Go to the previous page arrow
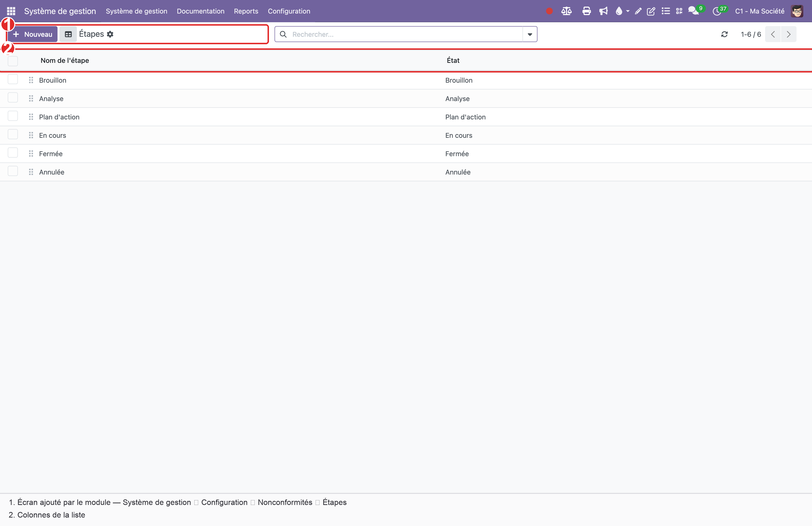Viewport: 812px width, 526px height. click(x=773, y=34)
